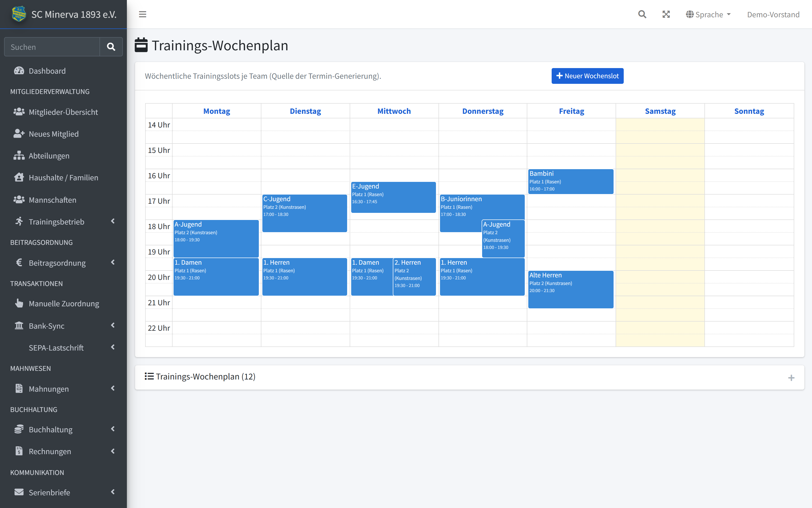Viewport: 812px width, 508px height.
Task: Open the Mannschaften sidebar entry
Action: click(x=63, y=200)
